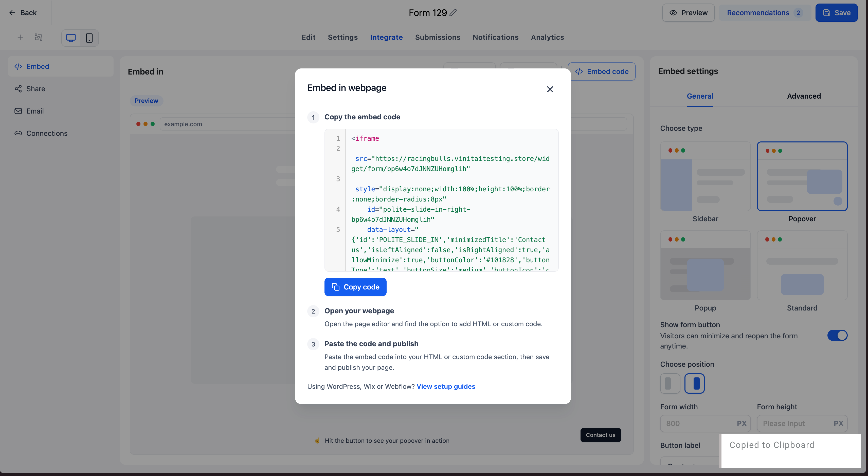868x476 pixels.
Task: Choose the Standard embed type thumbnail
Action: pos(802,265)
